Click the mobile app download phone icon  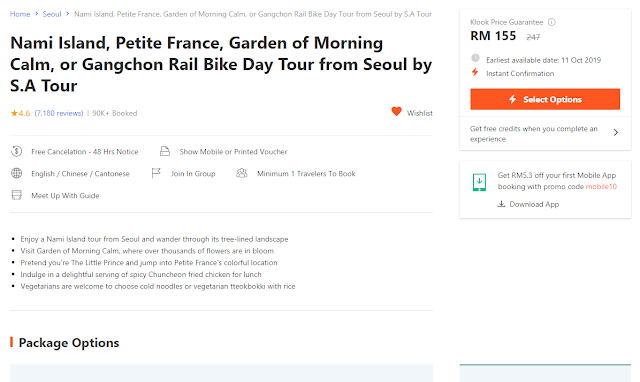(479, 182)
